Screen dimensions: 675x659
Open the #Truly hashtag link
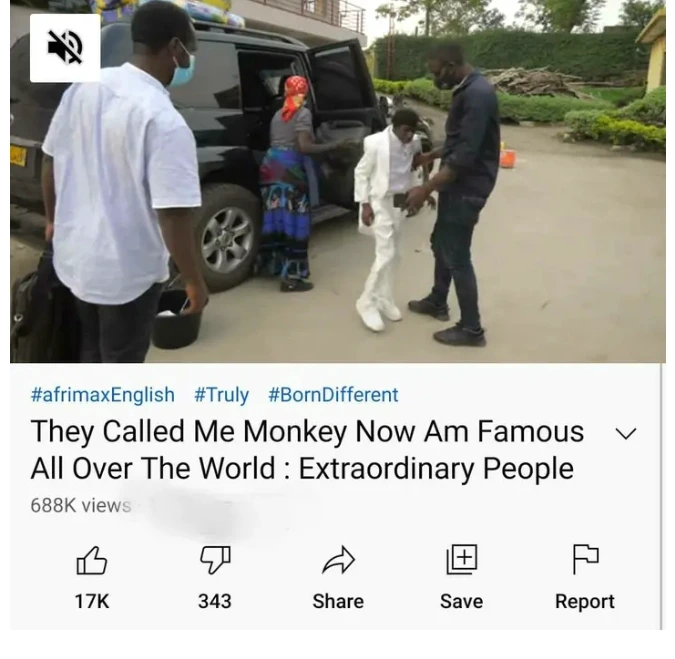coord(221,395)
